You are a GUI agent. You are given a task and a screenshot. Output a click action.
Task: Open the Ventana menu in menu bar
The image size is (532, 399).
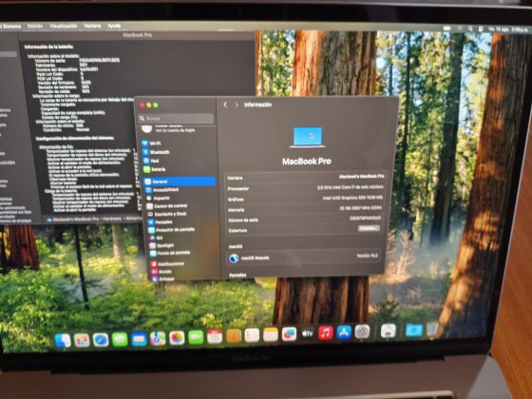(92, 26)
